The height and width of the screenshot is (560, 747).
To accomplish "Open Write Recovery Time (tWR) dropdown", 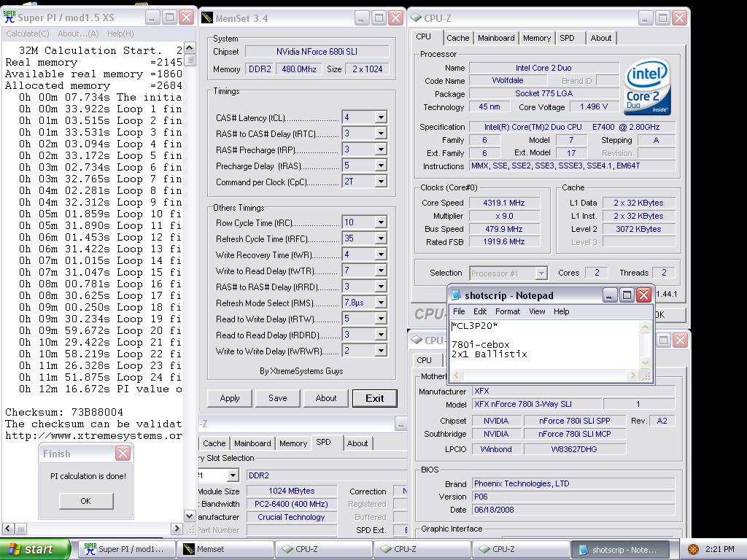I will coord(381,254).
